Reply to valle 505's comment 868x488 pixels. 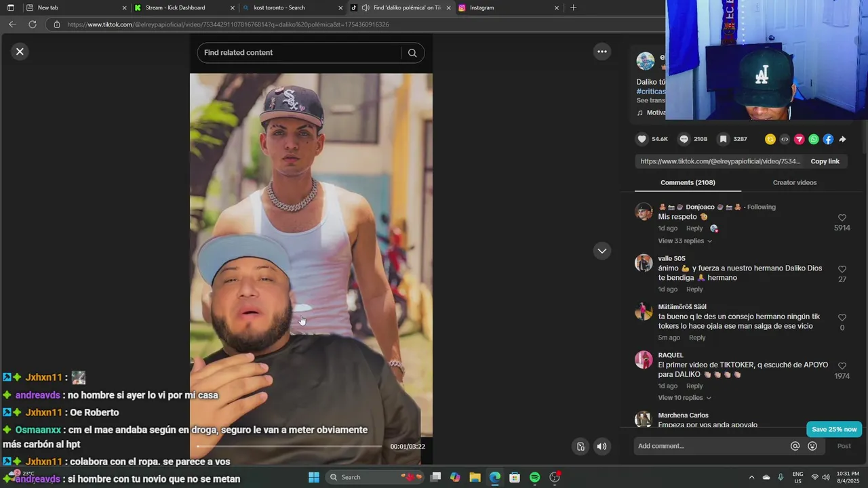click(x=694, y=289)
